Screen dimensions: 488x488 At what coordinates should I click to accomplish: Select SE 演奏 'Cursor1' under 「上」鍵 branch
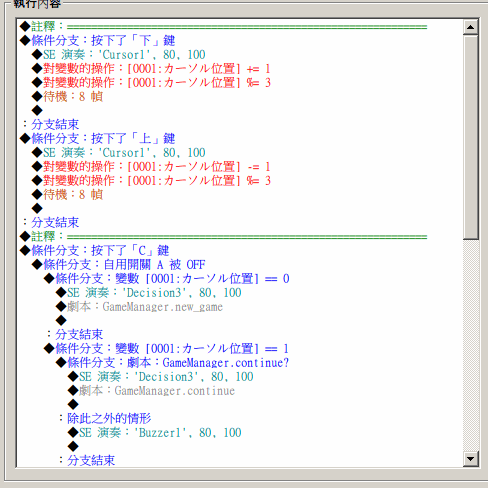119,152
